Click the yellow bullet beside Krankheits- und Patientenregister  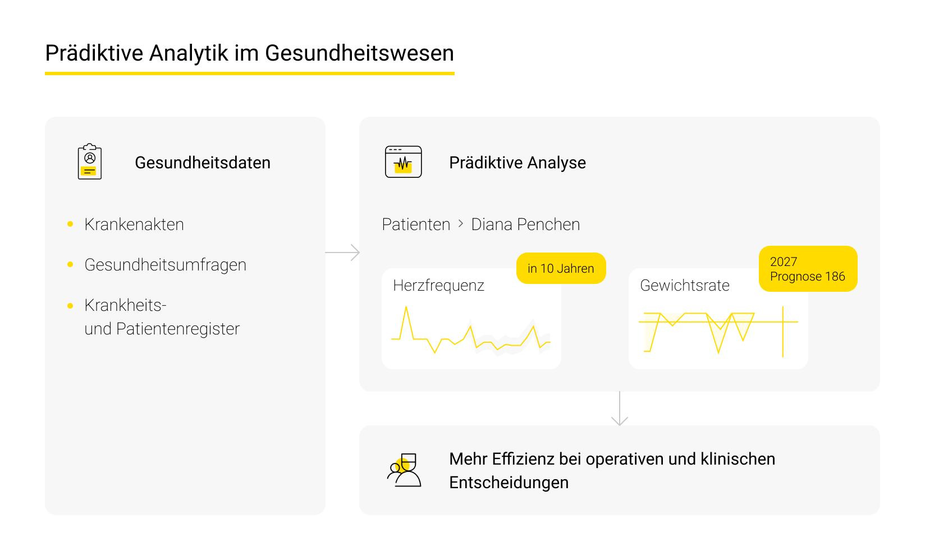(70, 305)
